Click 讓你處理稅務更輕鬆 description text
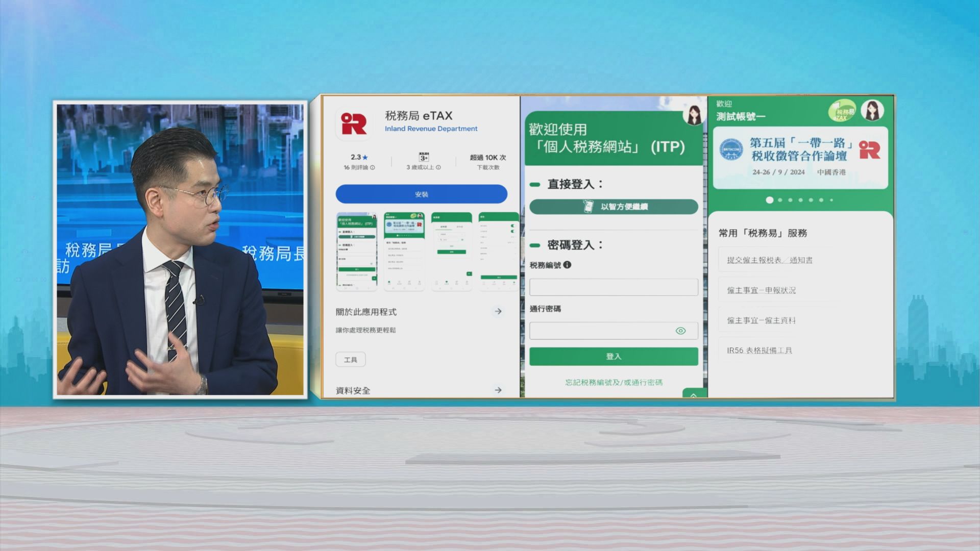 (365, 330)
